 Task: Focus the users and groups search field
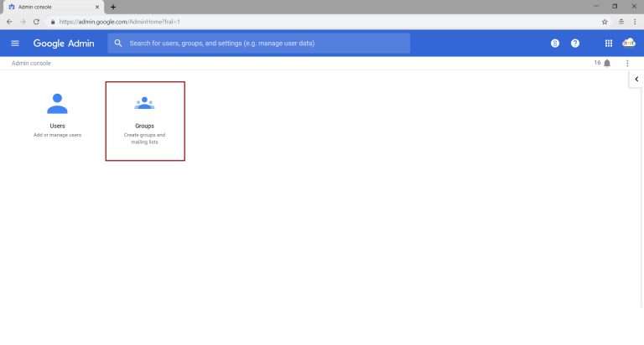[x=259, y=43]
